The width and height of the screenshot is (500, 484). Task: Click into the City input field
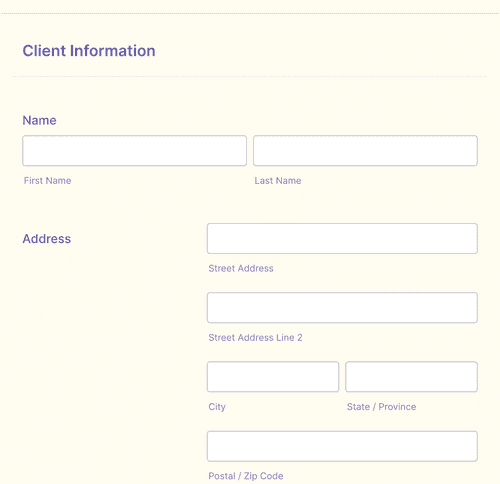coord(273,377)
